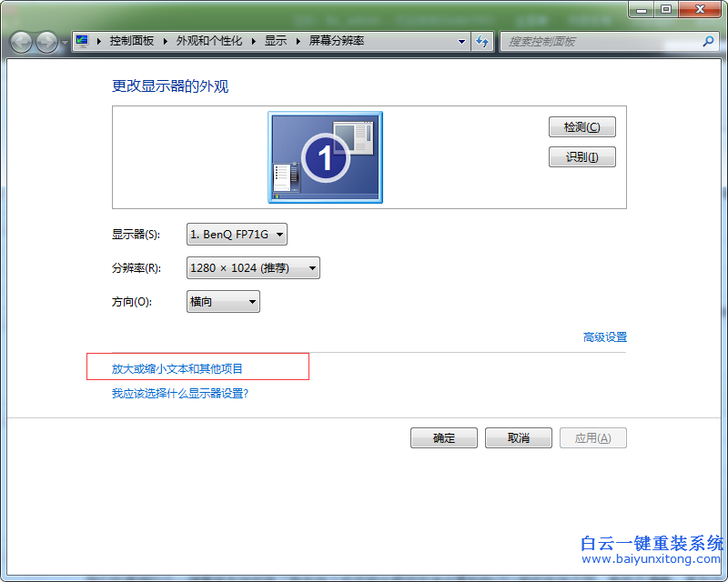Screen dimensions: 728x582
Task: Click inside the 搜索控制面板 search field
Action: pyautogui.click(x=591, y=41)
